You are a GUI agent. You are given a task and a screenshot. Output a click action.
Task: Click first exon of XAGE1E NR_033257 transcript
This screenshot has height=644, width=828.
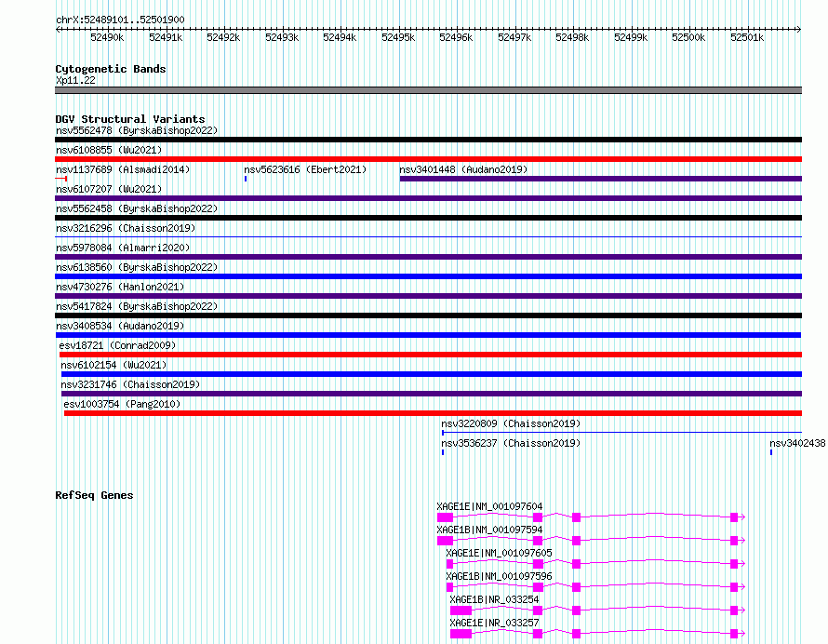pyautogui.click(x=461, y=634)
